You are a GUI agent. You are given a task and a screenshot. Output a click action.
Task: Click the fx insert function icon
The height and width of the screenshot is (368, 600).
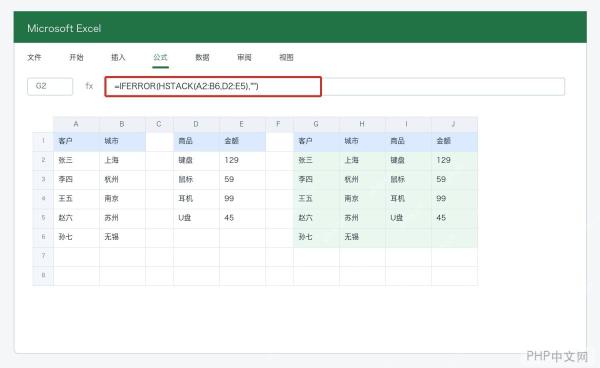(89, 86)
